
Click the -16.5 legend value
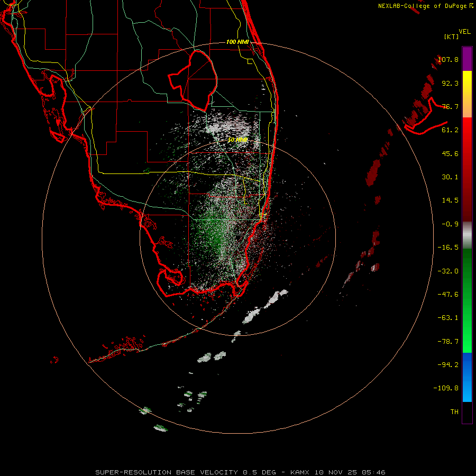pos(448,248)
